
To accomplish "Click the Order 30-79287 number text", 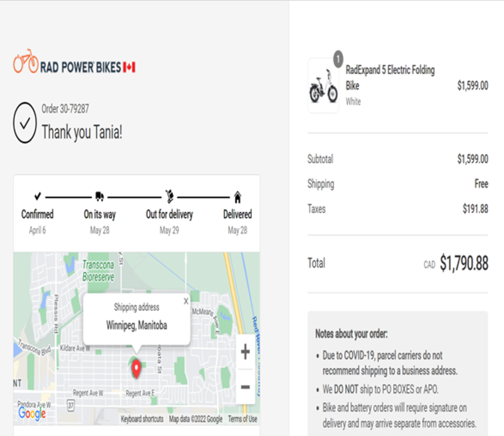I will (65, 109).
